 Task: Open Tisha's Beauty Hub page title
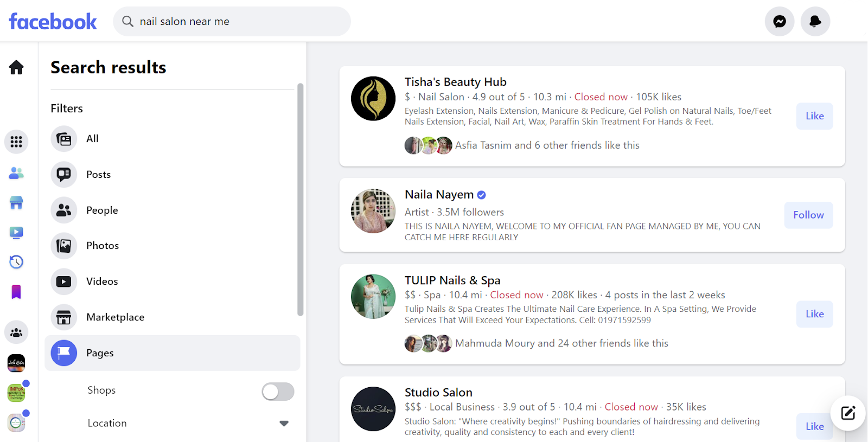click(456, 82)
